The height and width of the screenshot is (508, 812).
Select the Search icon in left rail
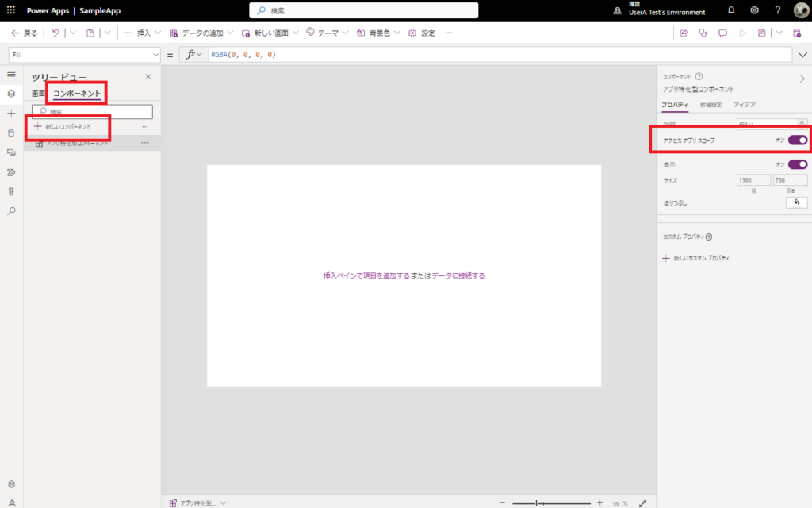[11, 211]
